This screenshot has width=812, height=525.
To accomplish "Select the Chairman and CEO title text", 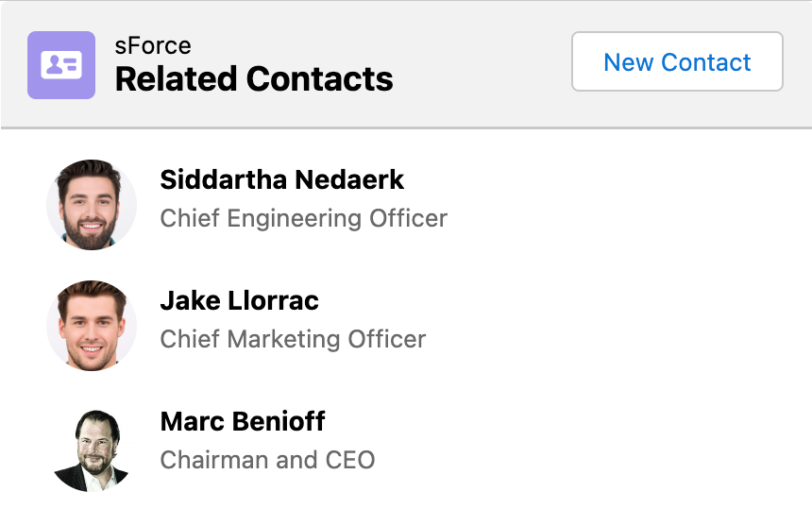I will click(267, 460).
